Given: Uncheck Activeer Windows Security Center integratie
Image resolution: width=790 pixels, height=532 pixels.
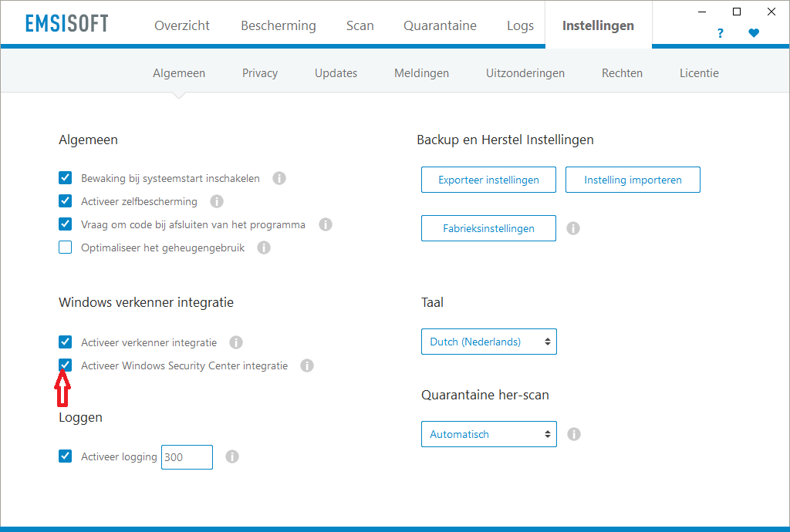Looking at the screenshot, I should (65, 365).
